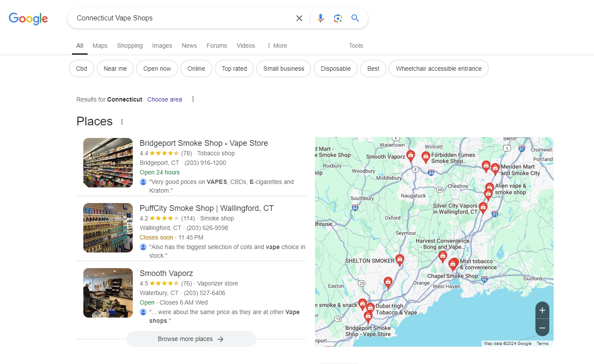Switch to the Maps tab
Screen dimensions: 594x364
(x=100, y=46)
